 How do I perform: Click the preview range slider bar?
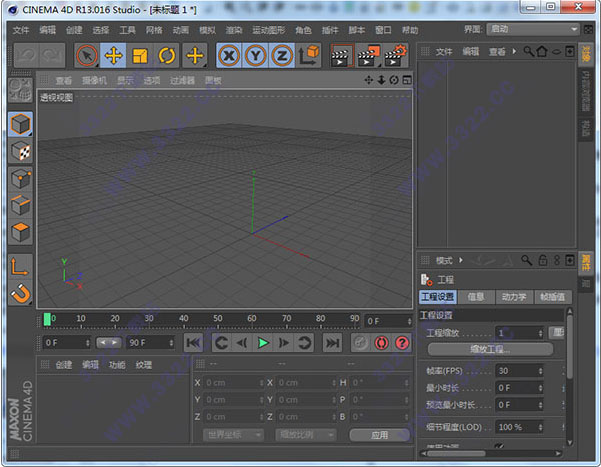pos(108,343)
